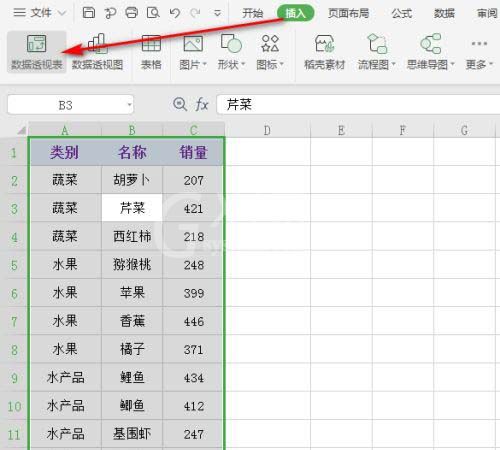Select cell containing 基围虾
This screenshot has width=500, height=450.
click(x=132, y=434)
